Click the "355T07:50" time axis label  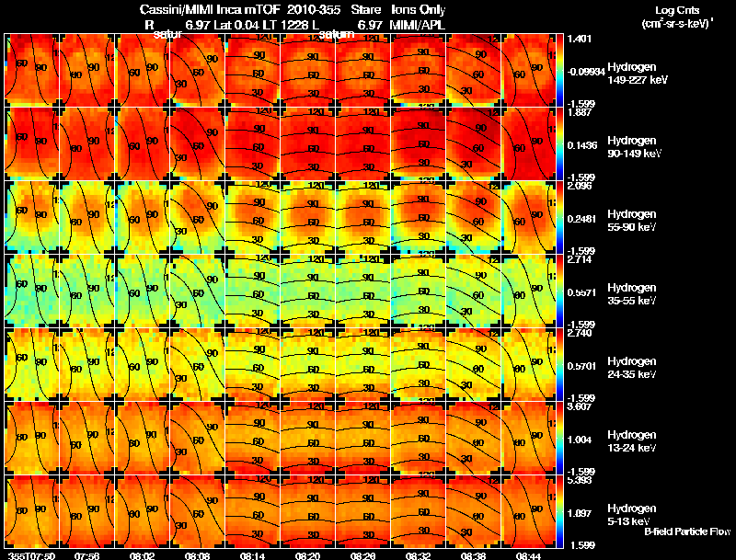point(31,556)
